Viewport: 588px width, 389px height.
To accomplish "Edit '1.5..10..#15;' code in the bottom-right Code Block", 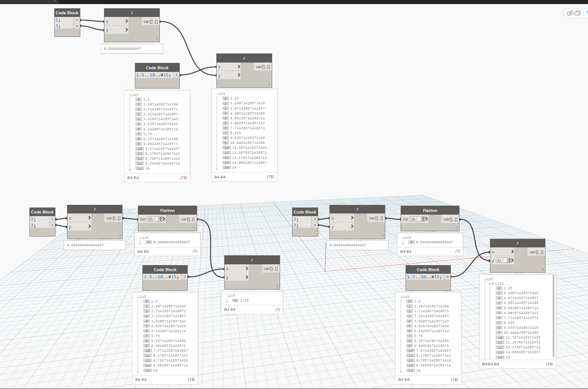I will tap(424, 277).
